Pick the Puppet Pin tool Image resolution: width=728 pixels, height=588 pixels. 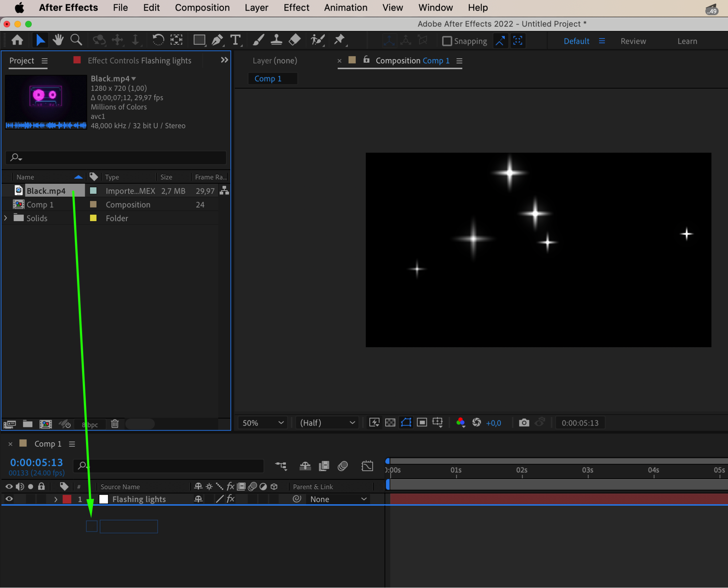click(x=339, y=40)
